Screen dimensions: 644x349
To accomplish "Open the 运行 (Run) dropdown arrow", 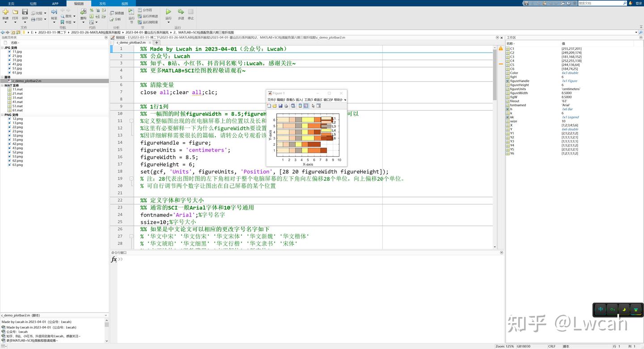I will coord(169,22).
